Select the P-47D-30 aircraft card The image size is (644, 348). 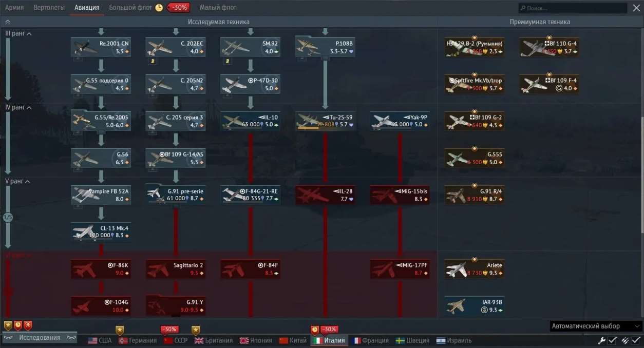point(251,84)
